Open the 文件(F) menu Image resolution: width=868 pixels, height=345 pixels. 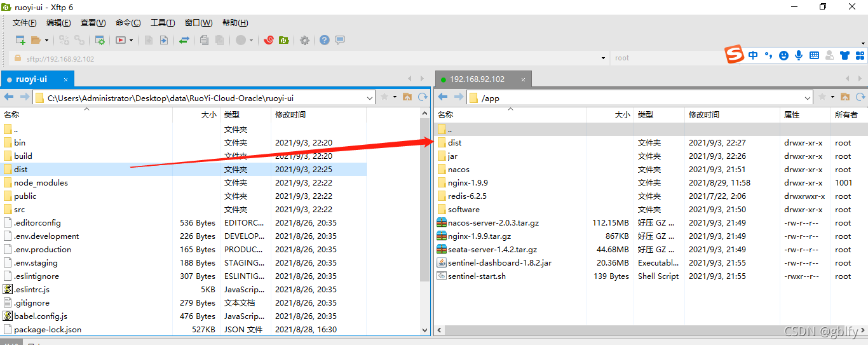coord(25,23)
